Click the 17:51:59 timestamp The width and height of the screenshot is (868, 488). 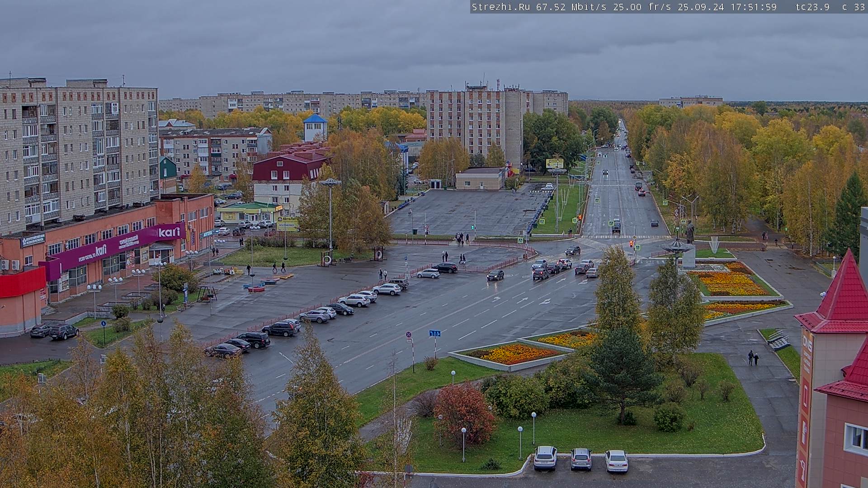754,7
